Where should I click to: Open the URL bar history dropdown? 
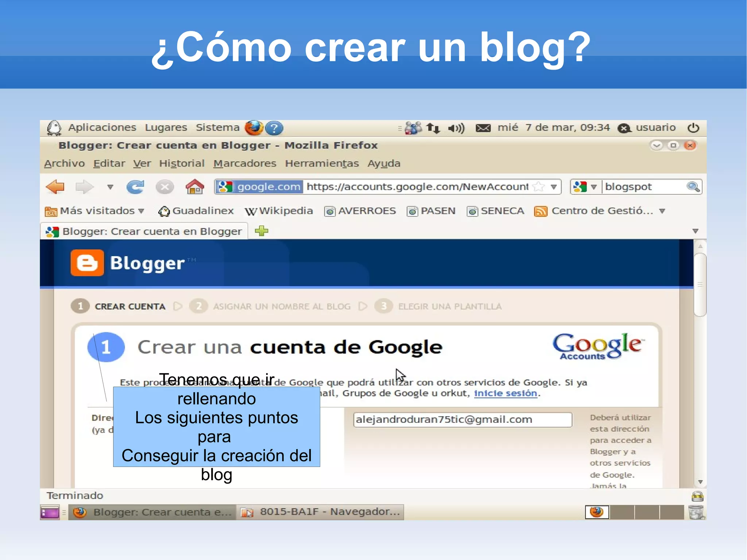[554, 187]
